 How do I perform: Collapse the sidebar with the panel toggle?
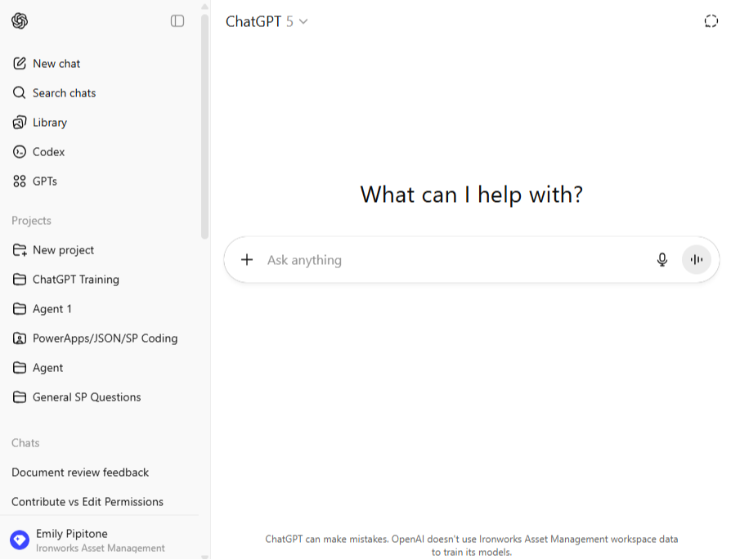[x=177, y=21]
